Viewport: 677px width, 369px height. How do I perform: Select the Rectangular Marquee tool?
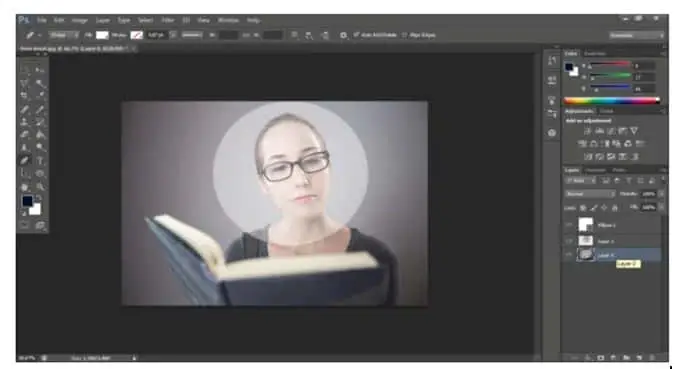[x=25, y=69]
